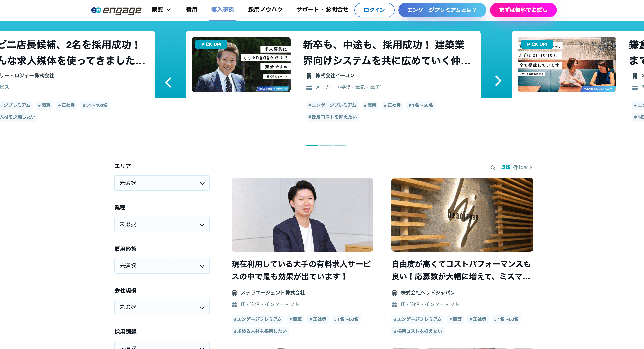Open article 現在利用している大手の有料求人サービス
The height and width of the screenshot is (349, 644).
[x=301, y=270]
